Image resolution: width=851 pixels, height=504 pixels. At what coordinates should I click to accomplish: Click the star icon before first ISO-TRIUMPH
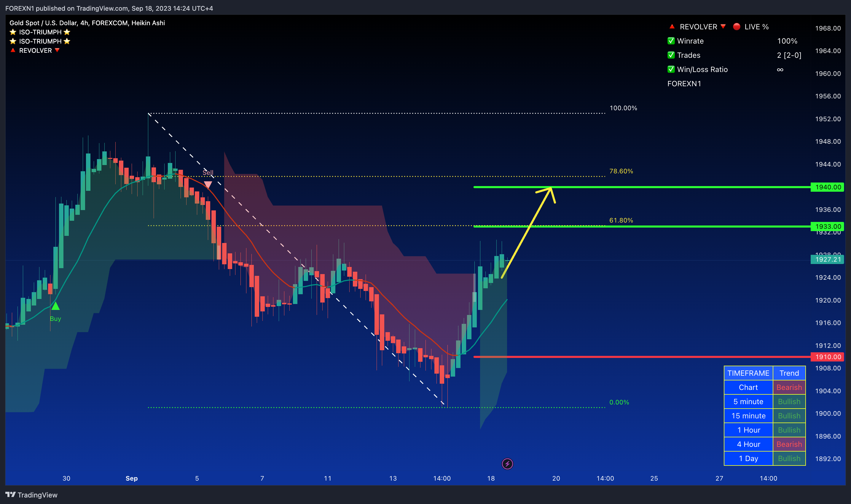13,32
